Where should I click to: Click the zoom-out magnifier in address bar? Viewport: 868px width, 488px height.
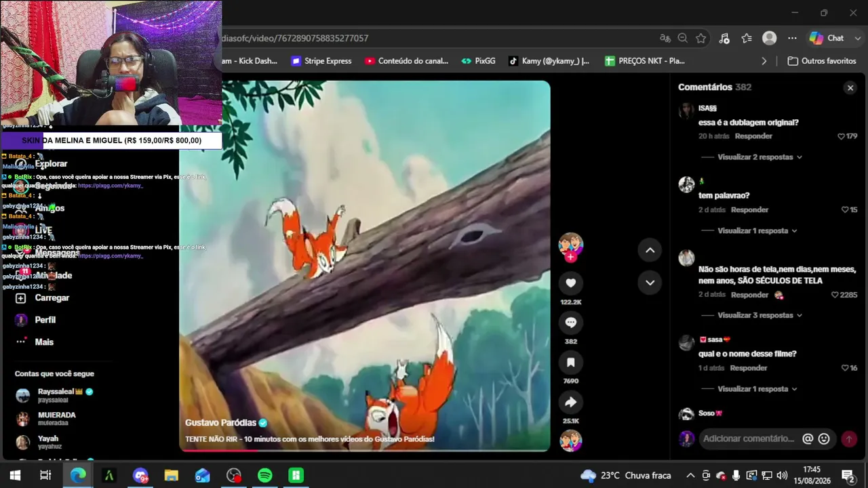point(683,39)
